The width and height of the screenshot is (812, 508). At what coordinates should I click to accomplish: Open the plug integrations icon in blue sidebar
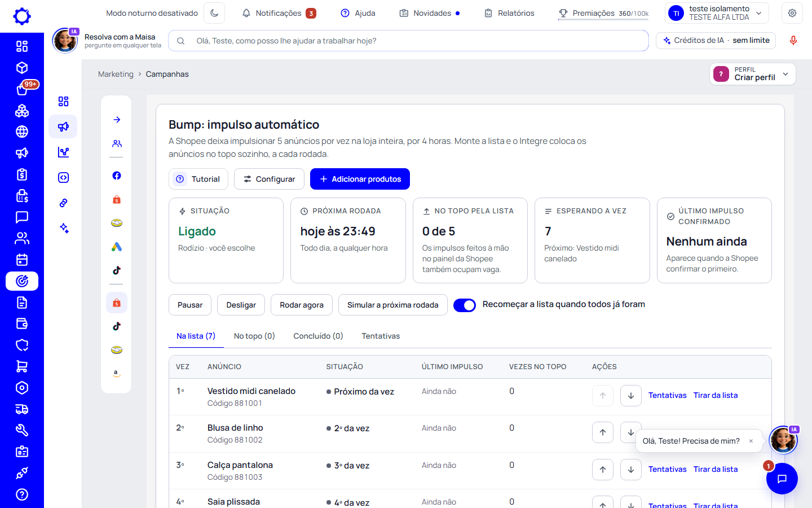(x=22, y=473)
